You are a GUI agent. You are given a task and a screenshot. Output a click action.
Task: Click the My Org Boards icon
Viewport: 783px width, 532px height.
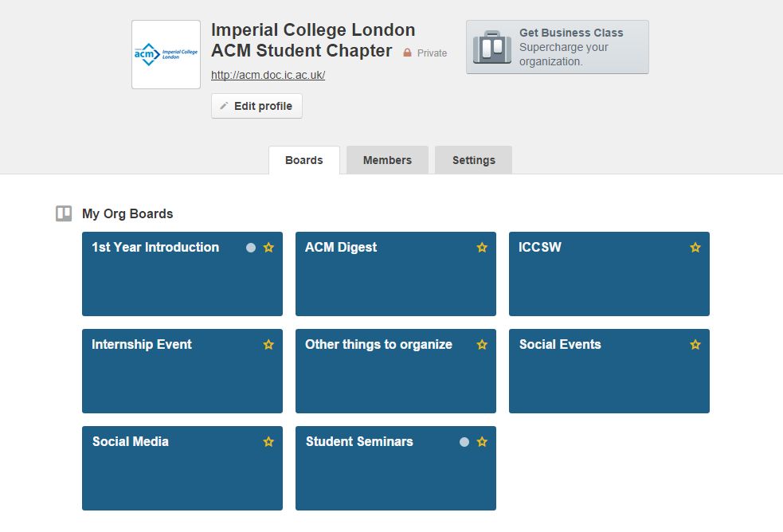click(64, 213)
